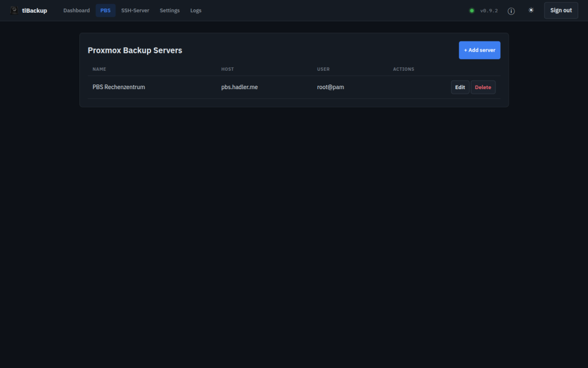The height and width of the screenshot is (368, 588).
Task: Click the tiBackup brand name
Action: point(34,10)
